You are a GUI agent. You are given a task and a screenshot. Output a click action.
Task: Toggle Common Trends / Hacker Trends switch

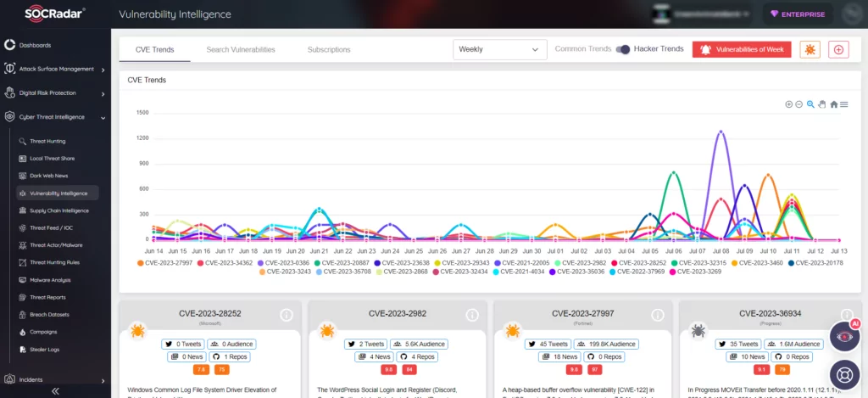(623, 49)
